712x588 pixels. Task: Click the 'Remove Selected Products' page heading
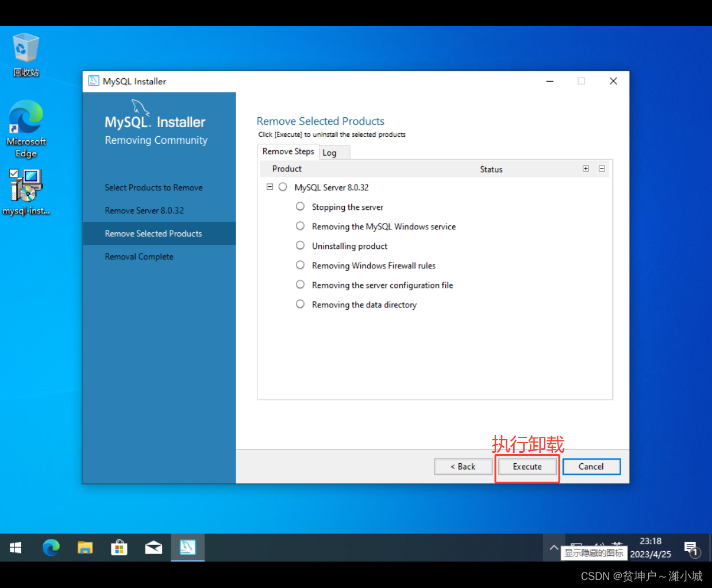click(320, 121)
